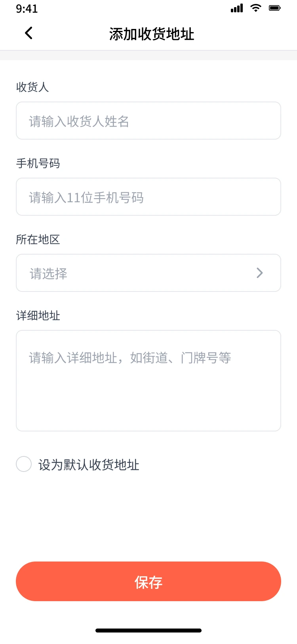297x644 pixels.
Task: Focus the 请输入11位手机号码 phone field
Action: tap(148, 197)
